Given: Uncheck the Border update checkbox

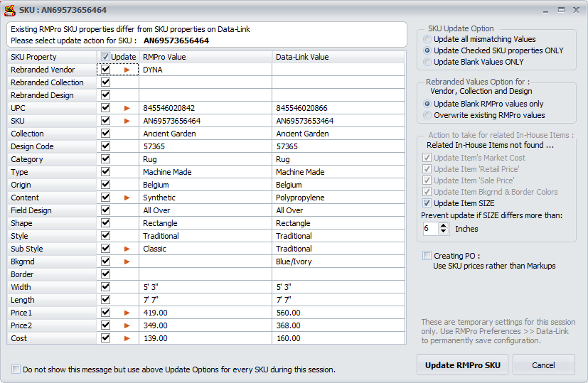Looking at the screenshot, I should [x=105, y=274].
